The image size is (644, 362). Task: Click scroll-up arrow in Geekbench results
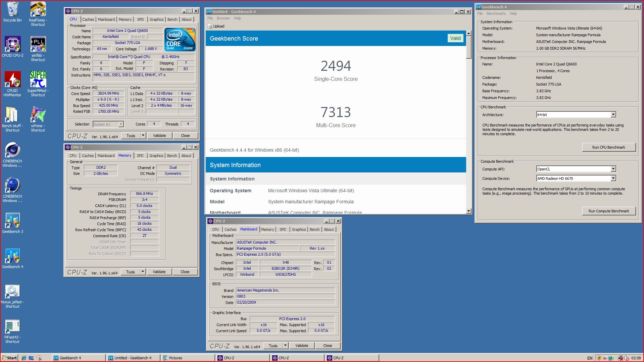click(468, 33)
